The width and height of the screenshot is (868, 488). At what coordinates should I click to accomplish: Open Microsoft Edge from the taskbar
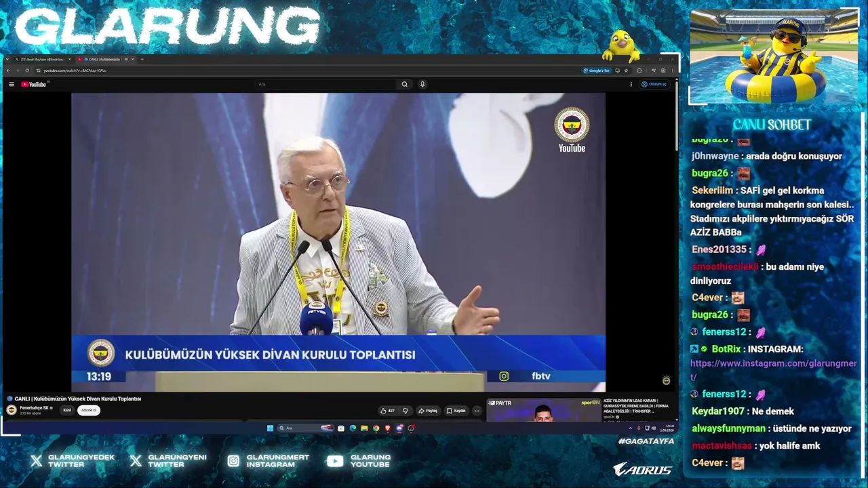[353, 428]
